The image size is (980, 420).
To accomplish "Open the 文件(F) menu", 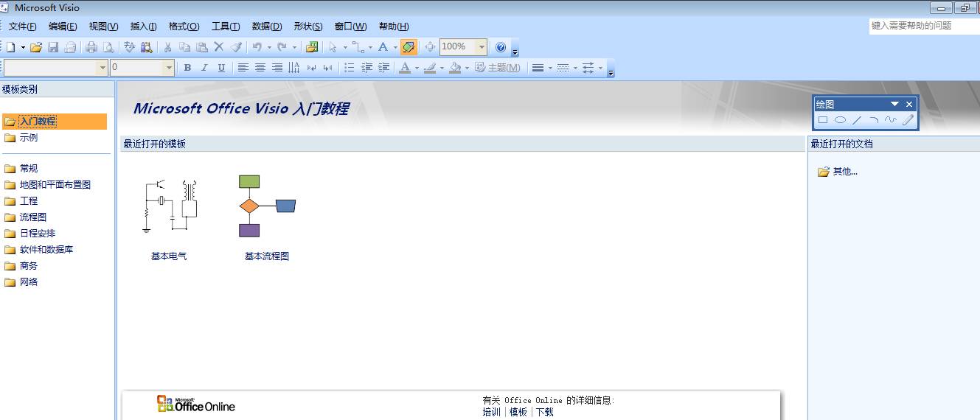I will click(23, 27).
